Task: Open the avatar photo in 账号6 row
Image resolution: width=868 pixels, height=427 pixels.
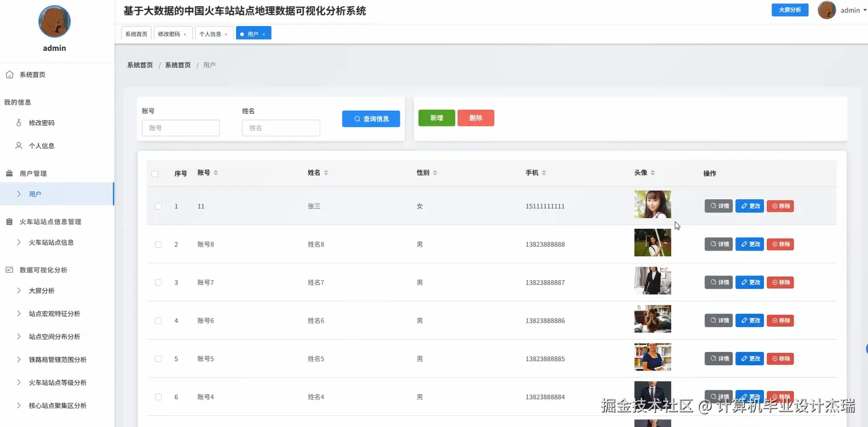Action: pyautogui.click(x=652, y=319)
